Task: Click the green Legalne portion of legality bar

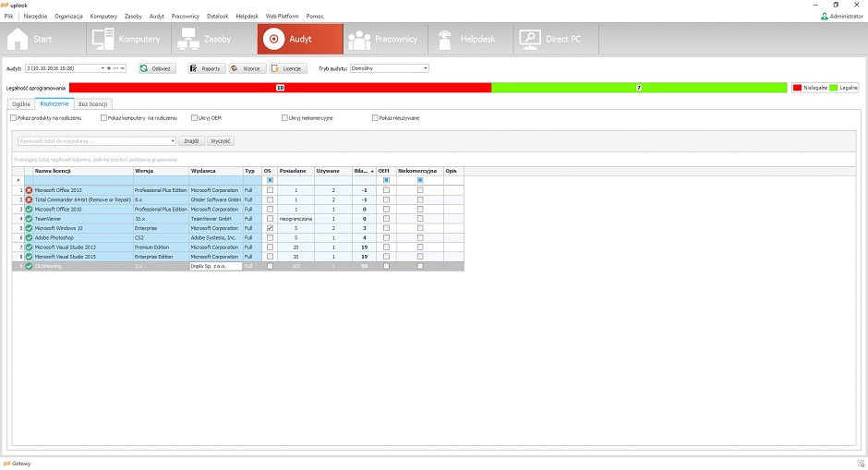Action: (639, 88)
